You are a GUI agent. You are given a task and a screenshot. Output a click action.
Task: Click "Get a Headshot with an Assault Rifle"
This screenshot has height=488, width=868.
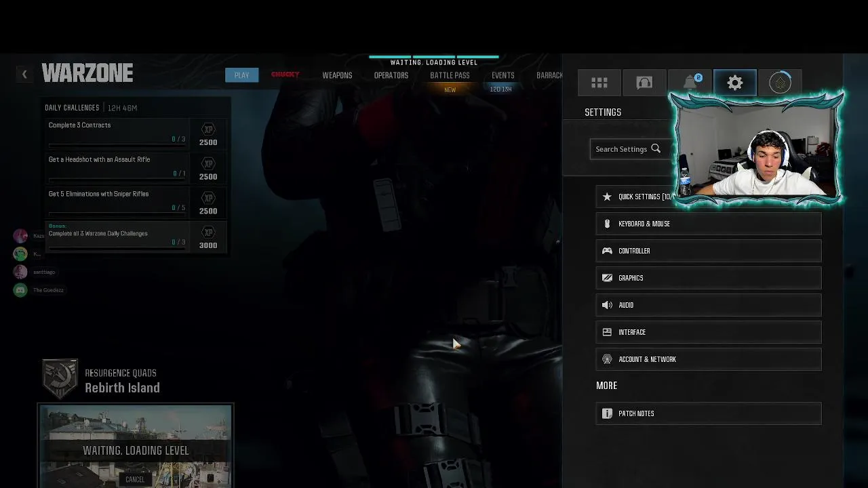pyautogui.click(x=99, y=159)
